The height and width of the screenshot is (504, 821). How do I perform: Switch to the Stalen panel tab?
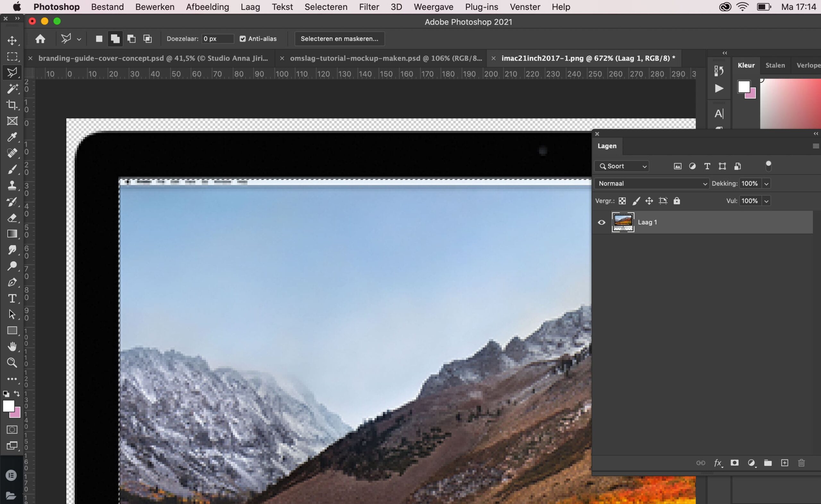point(775,65)
